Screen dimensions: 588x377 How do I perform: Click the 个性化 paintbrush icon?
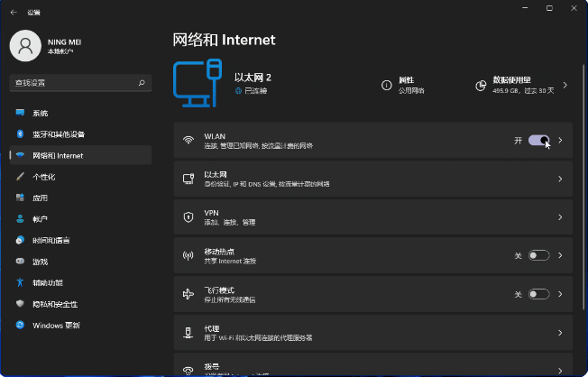[x=20, y=177]
